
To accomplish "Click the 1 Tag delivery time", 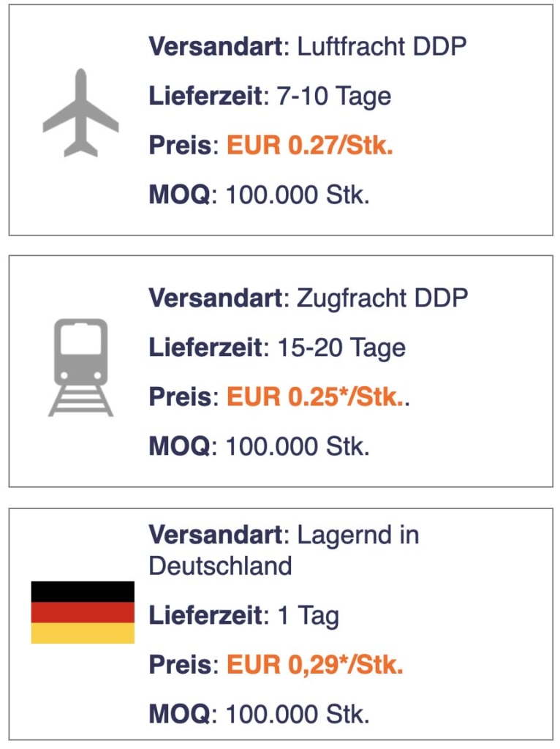I will click(x=308, y=615).
